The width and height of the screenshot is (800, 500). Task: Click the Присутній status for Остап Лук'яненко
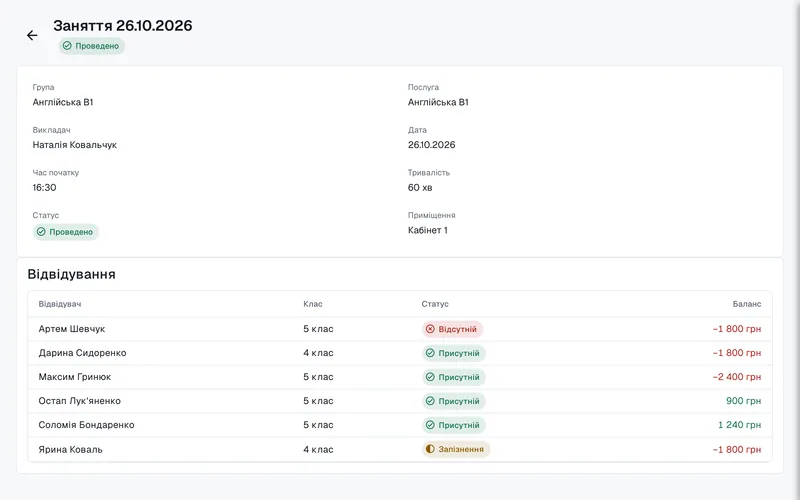[453, 401]
